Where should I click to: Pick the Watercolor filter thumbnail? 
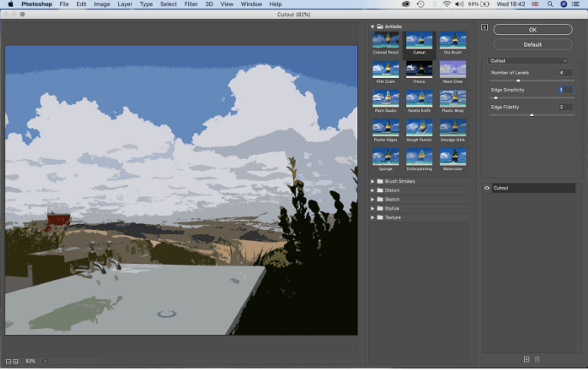(452, 156)
